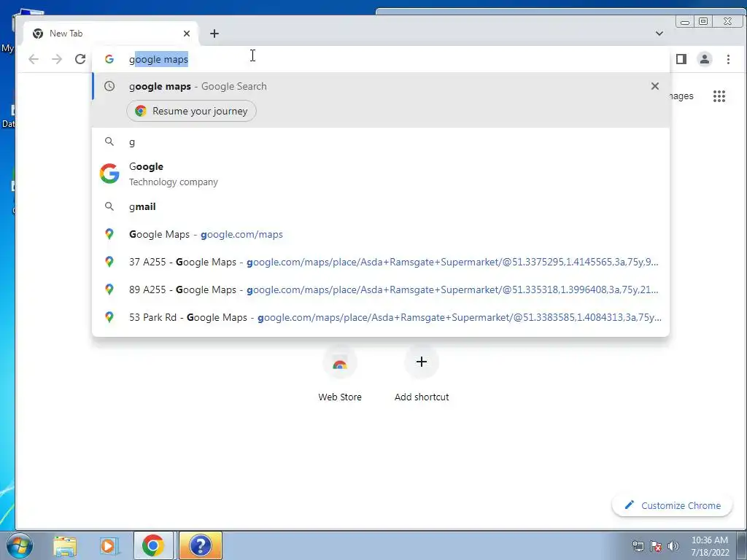
Task: Click the Customize Chrome button
Action: coord(672,505)
